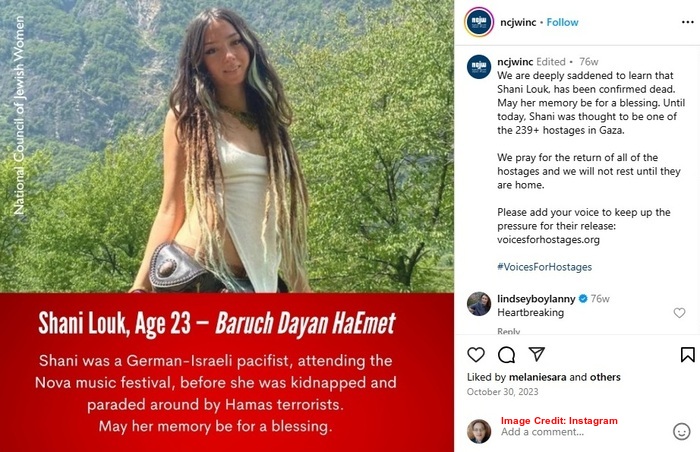Save post with bookmark icon
The width and height of the screenshot is (700, 452).
688,355
